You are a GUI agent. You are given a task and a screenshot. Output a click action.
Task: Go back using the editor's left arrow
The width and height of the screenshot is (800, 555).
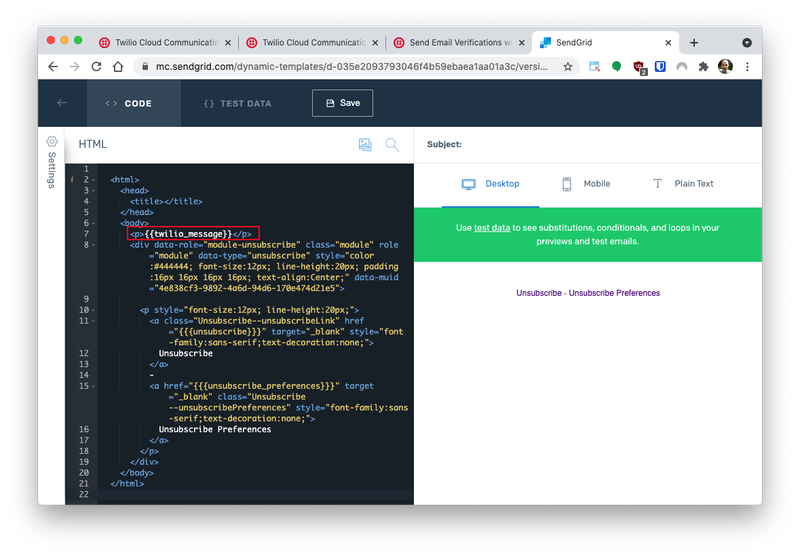(62, 103)
